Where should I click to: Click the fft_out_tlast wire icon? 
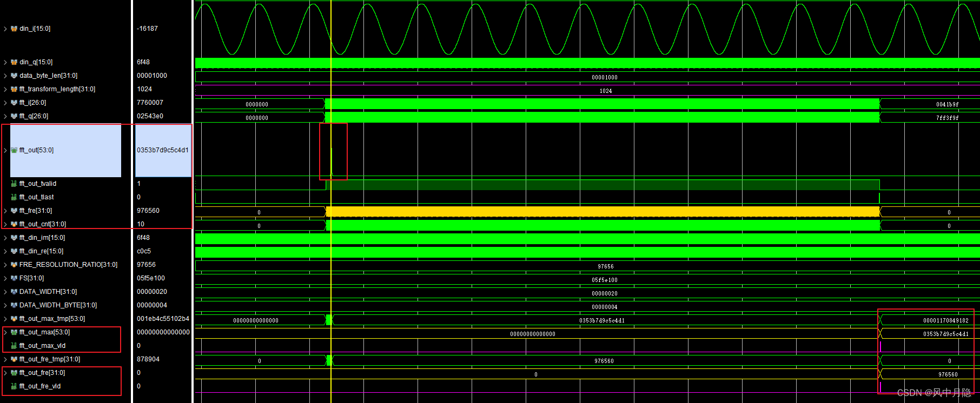coord(14,197)
